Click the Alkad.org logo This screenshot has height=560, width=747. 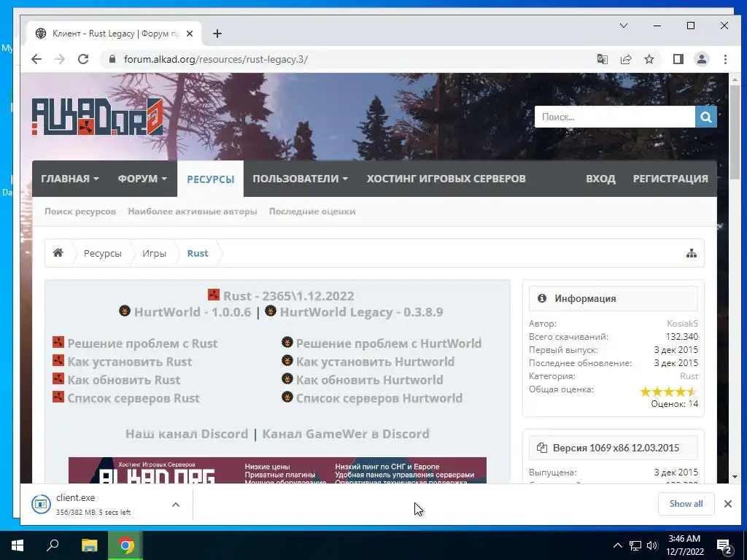click(x=98, y=117)
